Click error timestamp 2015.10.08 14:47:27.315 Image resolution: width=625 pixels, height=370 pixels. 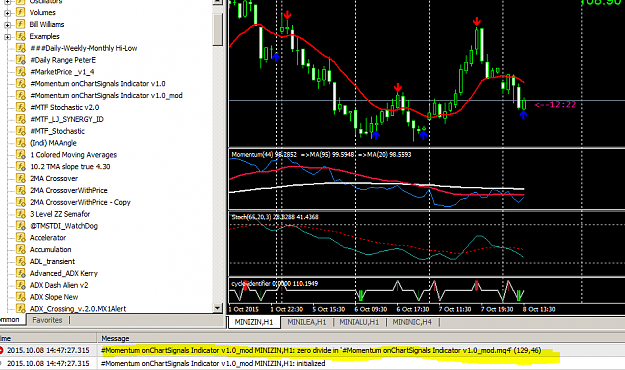point(48,350)
